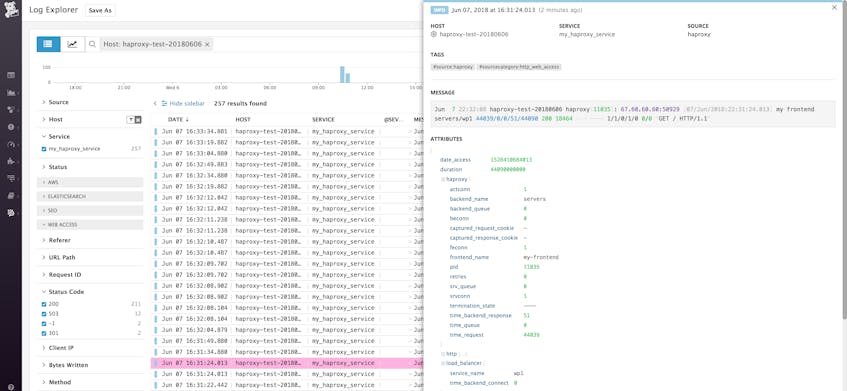The width and height of the screenshot is (847, 391).
Task: Click the Hide sidebar link
Action: point(183,104)
